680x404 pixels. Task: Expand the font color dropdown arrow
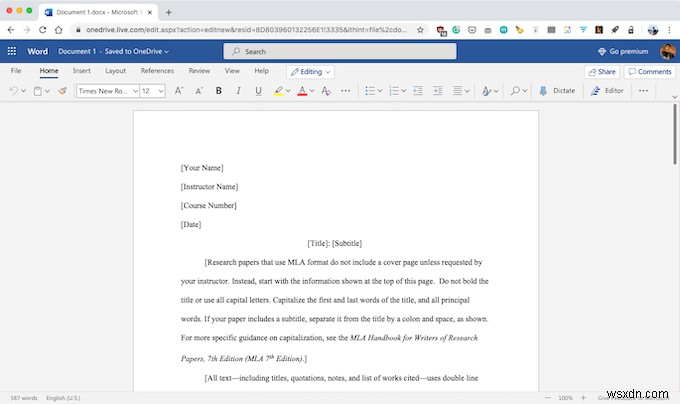[312, 91]
